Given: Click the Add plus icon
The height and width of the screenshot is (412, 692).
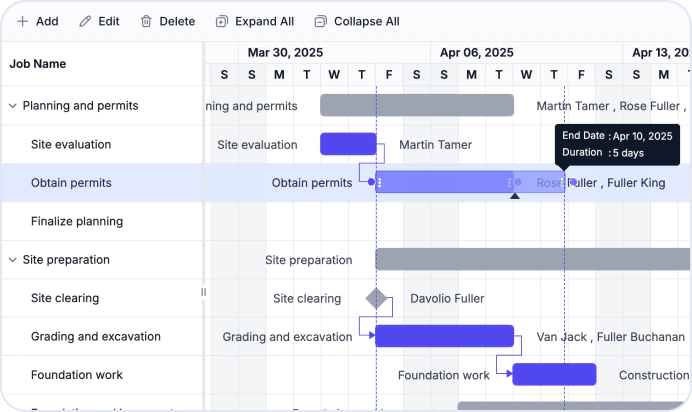Looking at the screenshot, I should (x=22, y=21).
